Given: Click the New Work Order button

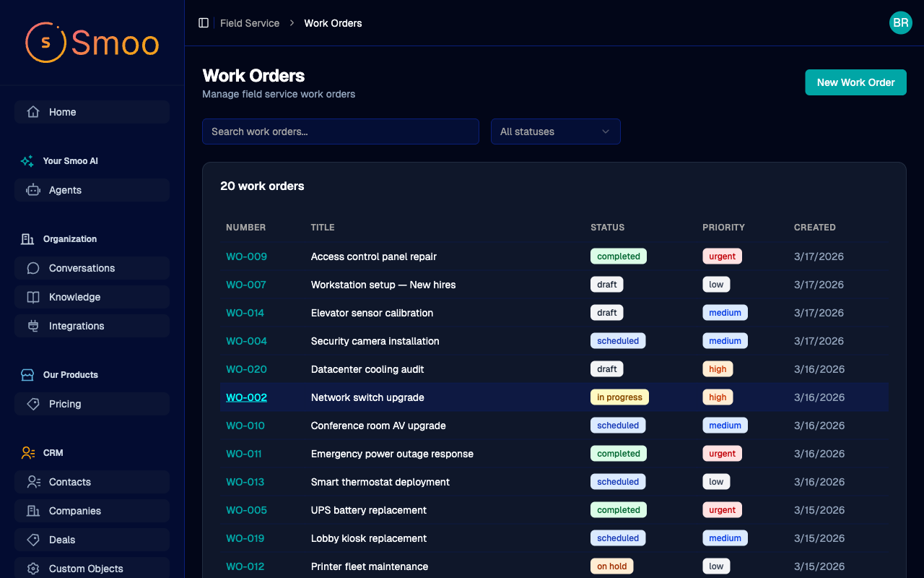Looking at the screenshot, I should click(855, 82).
